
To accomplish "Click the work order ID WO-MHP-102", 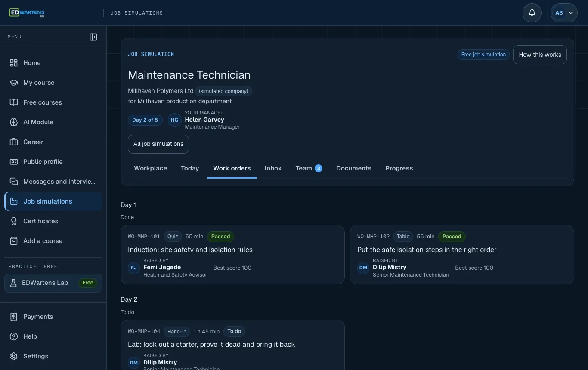I will pyautogui.click(x=373, y=237).
